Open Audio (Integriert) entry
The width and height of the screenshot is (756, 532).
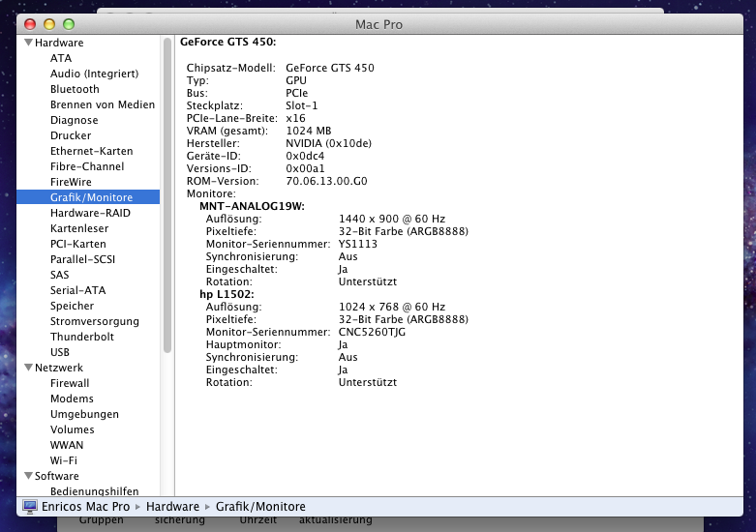(x=94, y=74)
